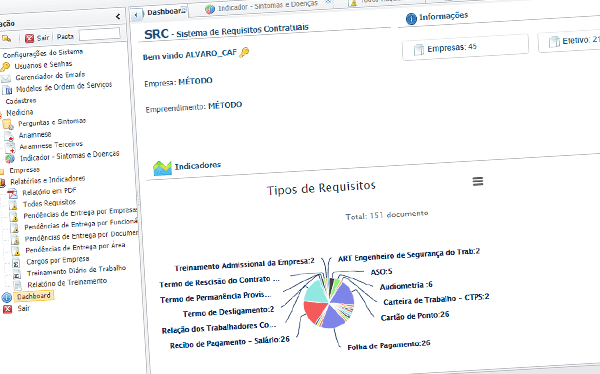Click the red Sair toolbar icon
Screen dimensions: 600x374
tap(29, 38)
